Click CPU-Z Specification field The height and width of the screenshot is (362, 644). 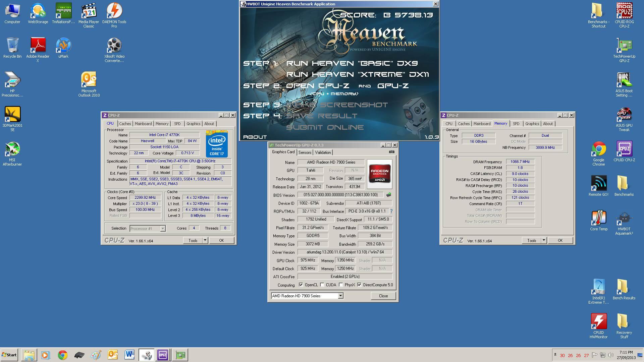pos(180,161)
